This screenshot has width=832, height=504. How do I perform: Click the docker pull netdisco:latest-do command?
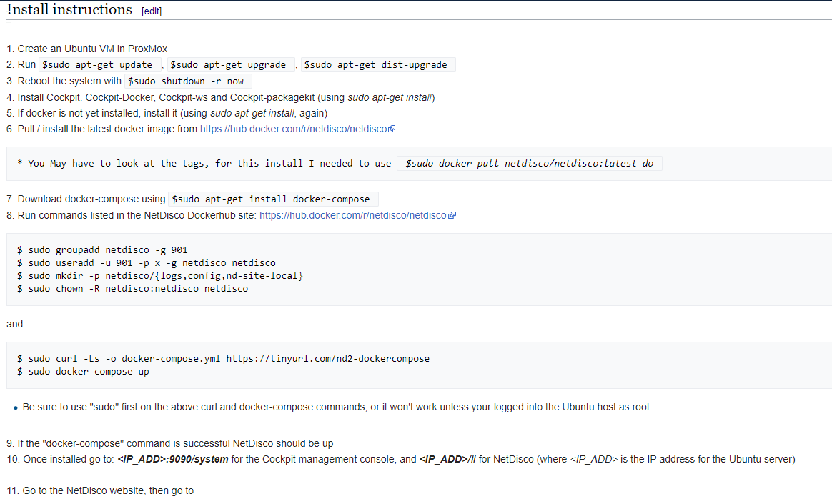(529, 164)
